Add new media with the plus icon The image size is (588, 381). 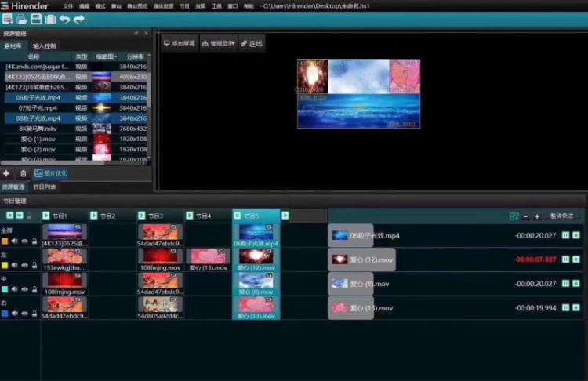[x=6, y=173]
